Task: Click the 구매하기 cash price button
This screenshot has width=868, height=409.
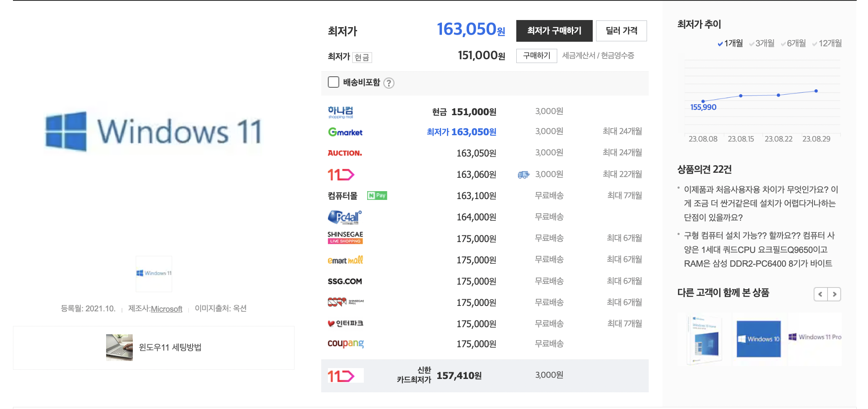Action: pos(537,56)
